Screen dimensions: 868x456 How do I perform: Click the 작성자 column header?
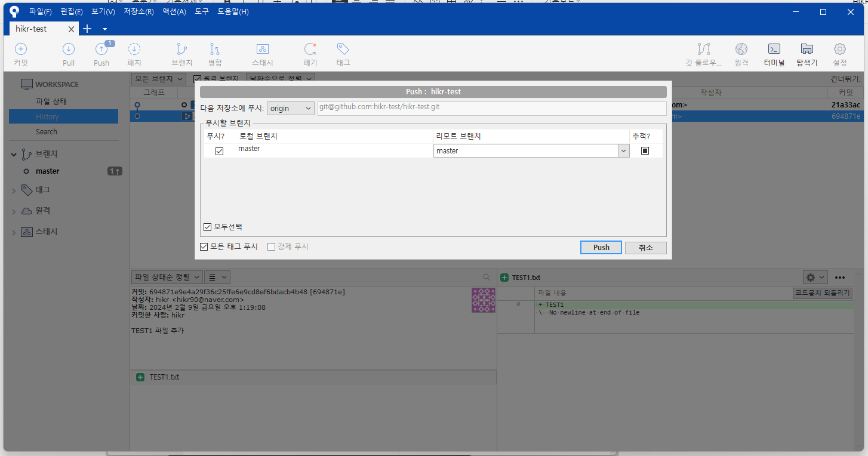(x=710, y=93)
